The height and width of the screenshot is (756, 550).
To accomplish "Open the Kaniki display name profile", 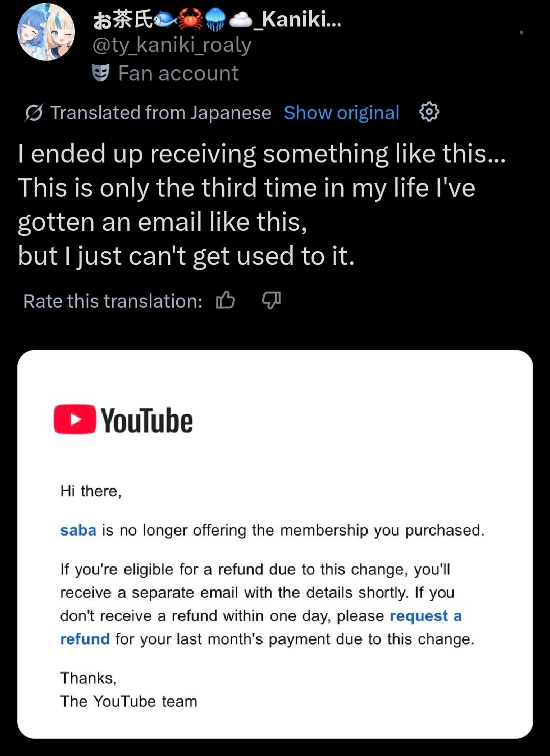I will point(217,19).
